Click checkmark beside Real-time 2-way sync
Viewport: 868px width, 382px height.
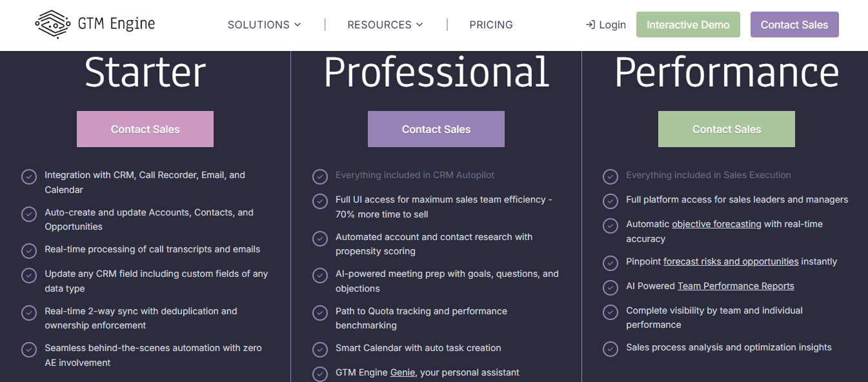tap(29, 312)
